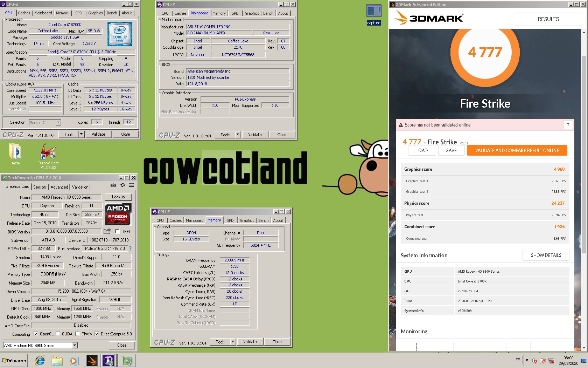Click the AMD Radeon Graphics logo in GPU-Z
Screen dimensions: 588x368
(x=118, y=214)
